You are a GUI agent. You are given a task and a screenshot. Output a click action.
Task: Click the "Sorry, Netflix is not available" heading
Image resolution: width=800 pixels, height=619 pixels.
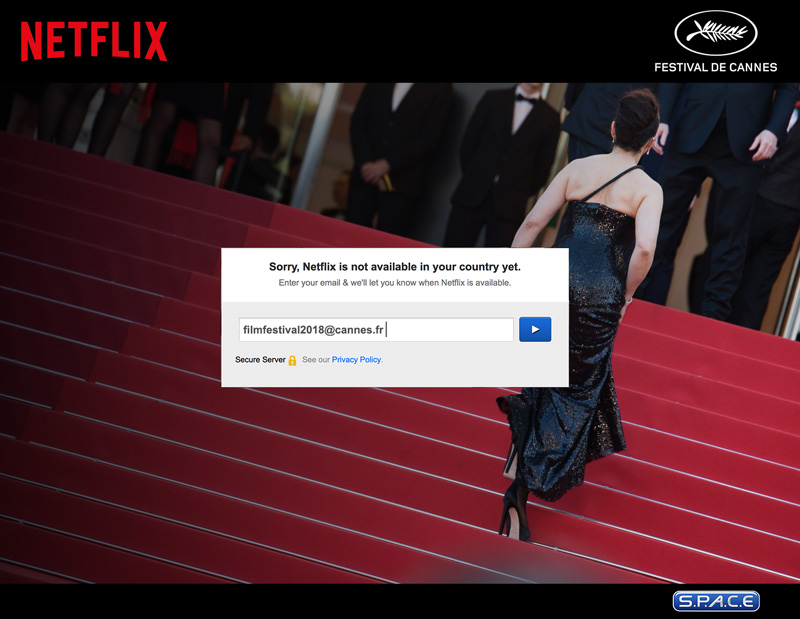click(394, 267)
